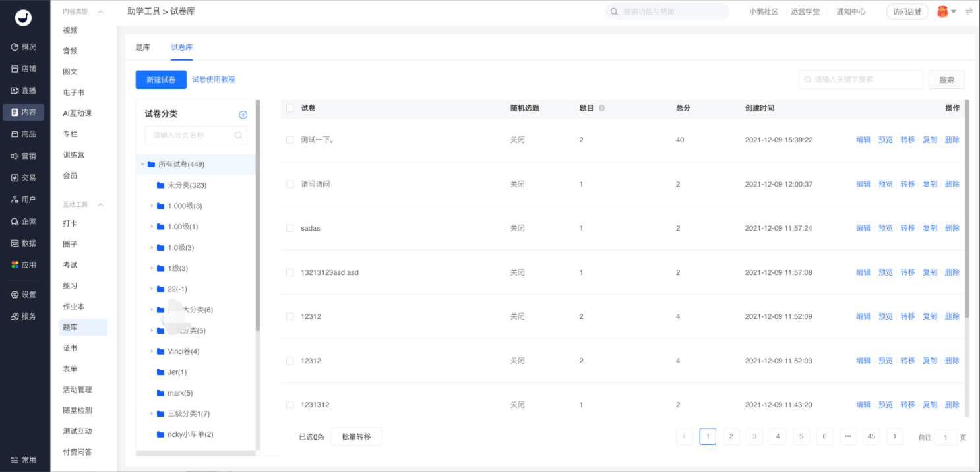Open the 用户 users sidebar icon
The height and width of the screenshot is (472, 980).
pos(15,199)
